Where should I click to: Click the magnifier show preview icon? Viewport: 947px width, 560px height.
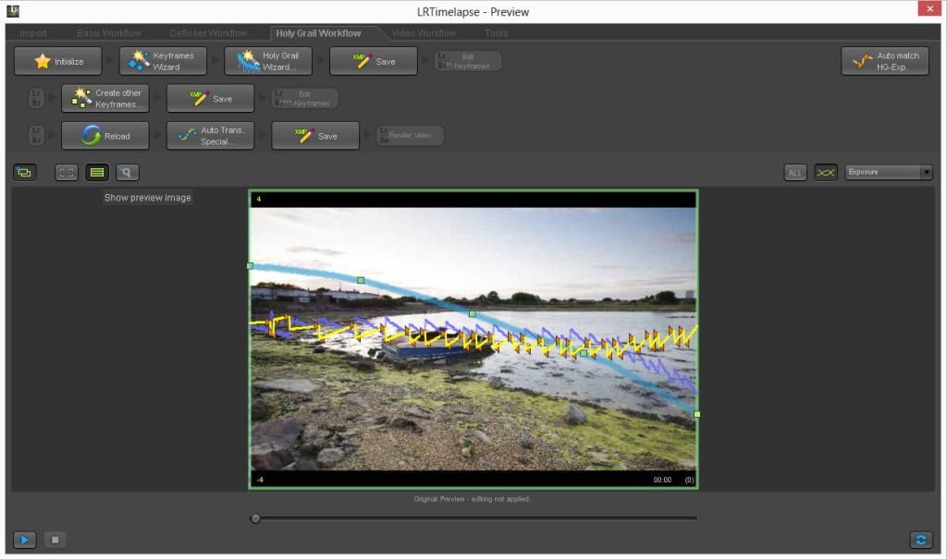[x=127, y=173]
